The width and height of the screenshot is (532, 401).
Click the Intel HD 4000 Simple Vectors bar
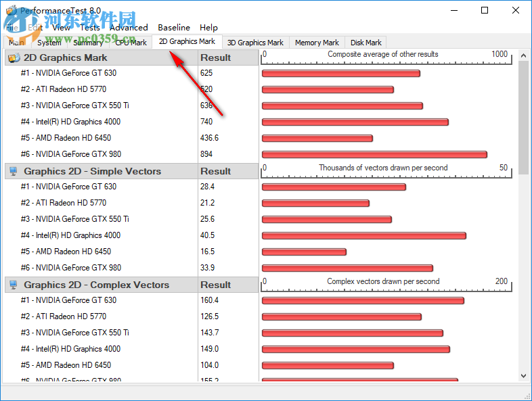364,235
